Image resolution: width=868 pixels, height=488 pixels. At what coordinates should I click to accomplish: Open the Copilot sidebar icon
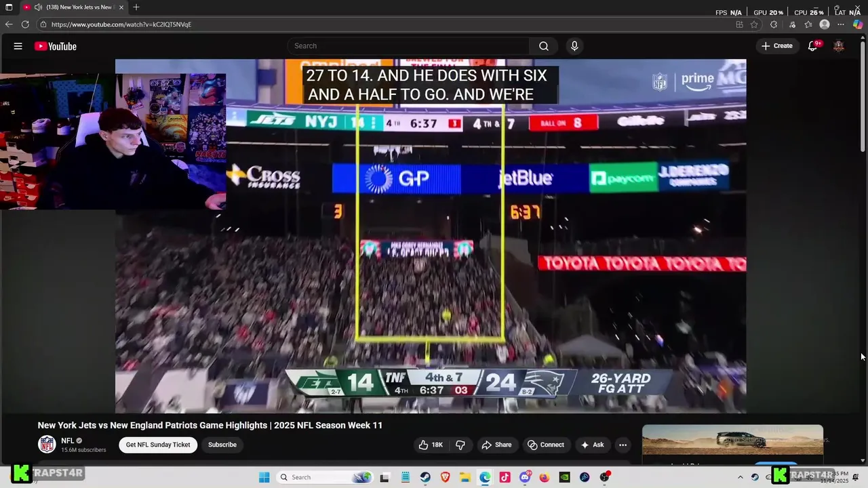click(858, 24)
